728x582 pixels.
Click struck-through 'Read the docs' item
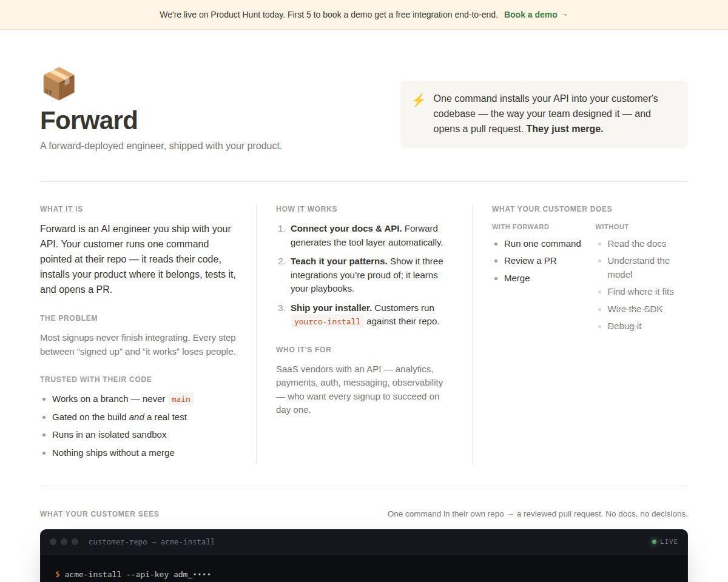pyautogui.click(x=637, y=244)
